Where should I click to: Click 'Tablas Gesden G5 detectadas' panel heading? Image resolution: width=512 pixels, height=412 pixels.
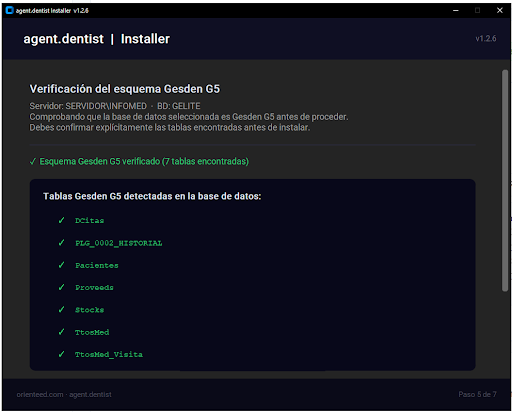pos(152,196)
